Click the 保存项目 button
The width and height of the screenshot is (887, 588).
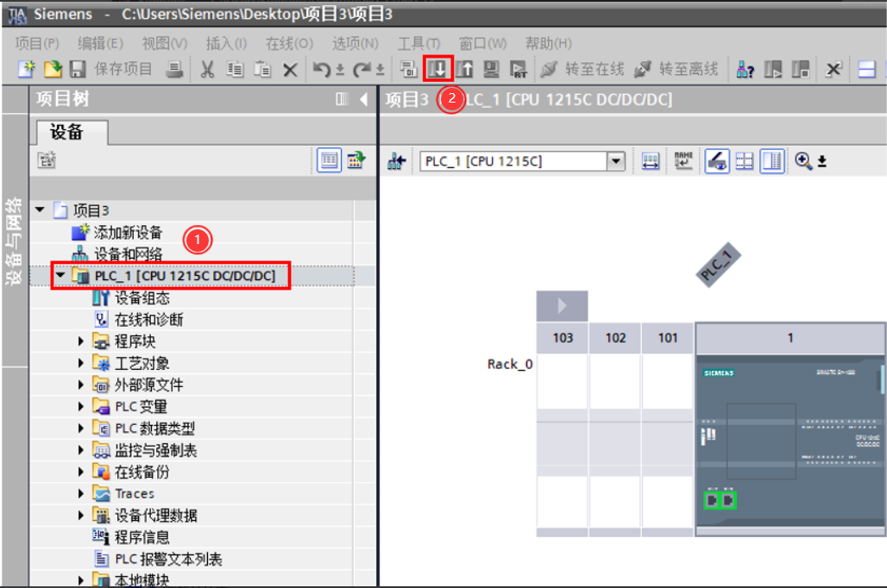(x=111, y=70)
